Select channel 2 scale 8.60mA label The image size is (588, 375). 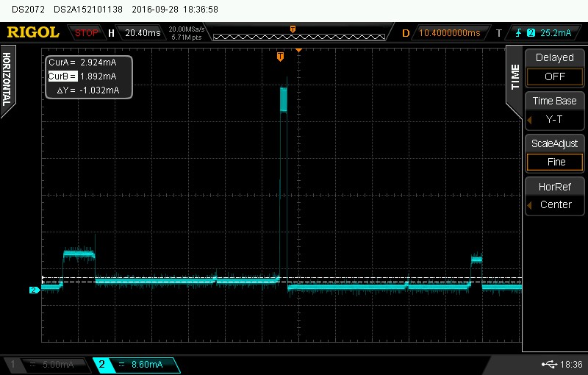(137, 365)
